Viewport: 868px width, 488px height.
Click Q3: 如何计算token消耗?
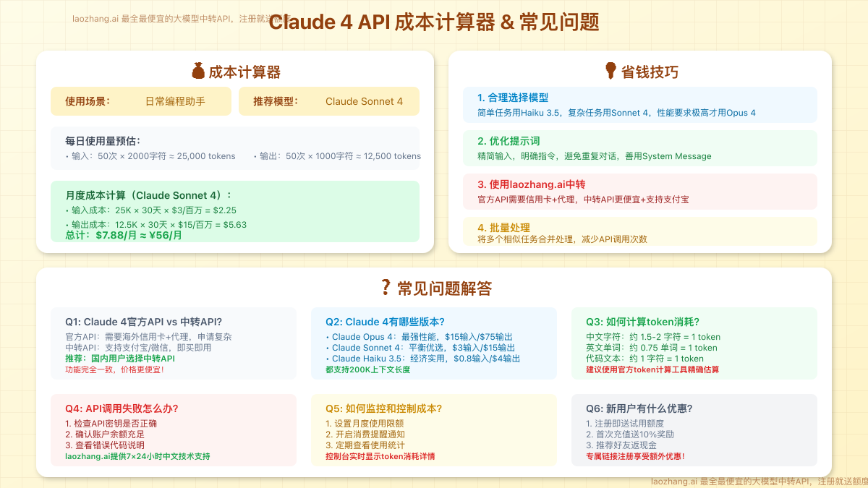(642, 322)
